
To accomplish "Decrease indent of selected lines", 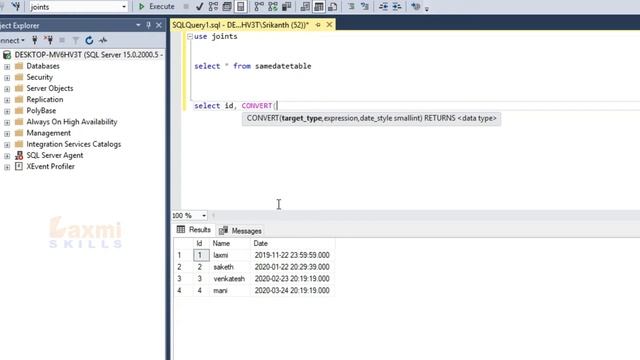I will (x=383, y=7).
